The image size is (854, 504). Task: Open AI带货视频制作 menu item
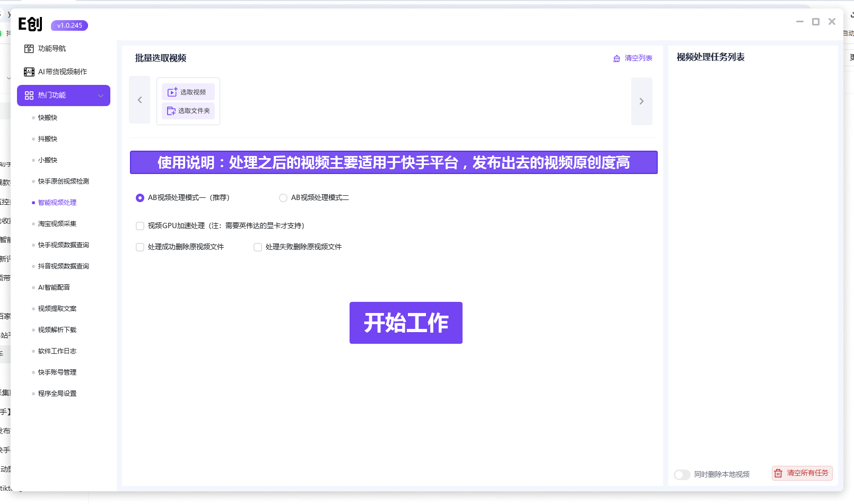point(64,72)
